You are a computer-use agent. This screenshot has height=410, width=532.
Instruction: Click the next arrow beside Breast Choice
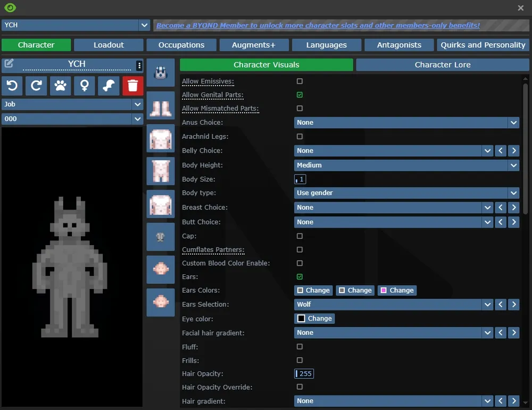pyautogui.click(x=514, y=207)
